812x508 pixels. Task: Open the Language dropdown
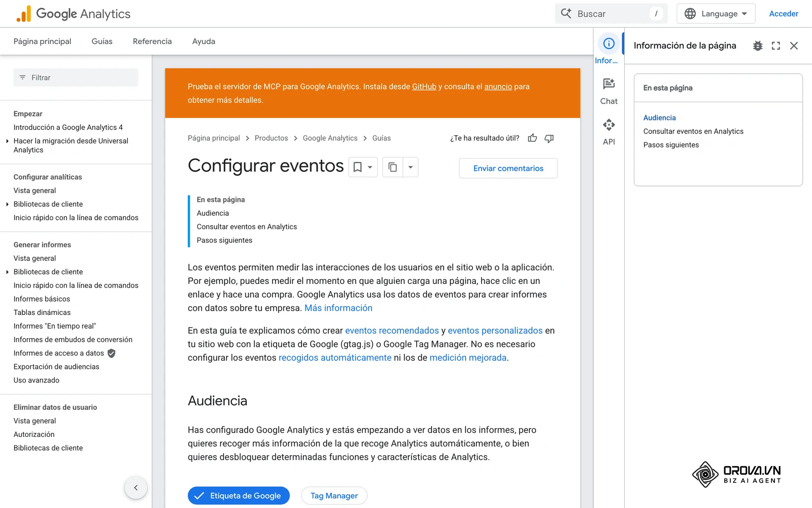pos(716,14)
